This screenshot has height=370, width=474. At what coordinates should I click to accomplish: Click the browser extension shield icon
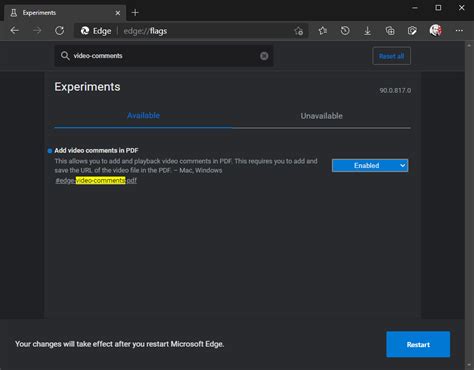coord(412,31)
